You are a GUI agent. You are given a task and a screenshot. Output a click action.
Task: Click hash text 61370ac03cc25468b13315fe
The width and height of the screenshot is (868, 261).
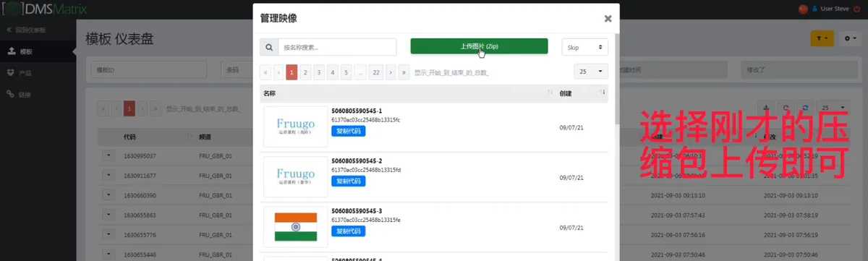pyautogui.click(x=365, y=219)
